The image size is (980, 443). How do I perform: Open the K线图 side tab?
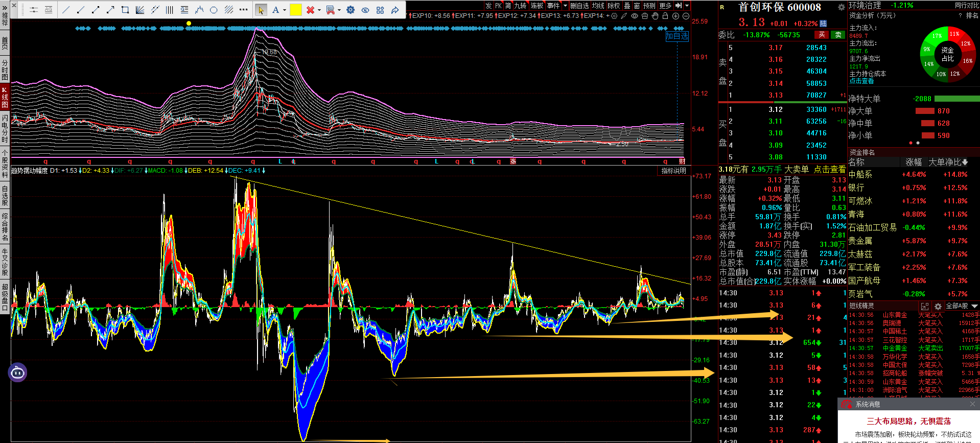point(5,97)
